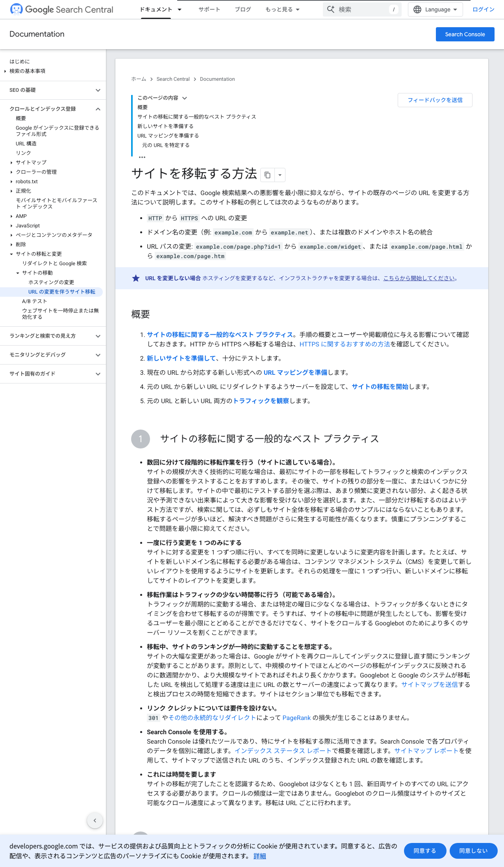This screenshot has height=867, width=504.
Task: Click the three-dots to expand page contents
Action: pos(142,157)
